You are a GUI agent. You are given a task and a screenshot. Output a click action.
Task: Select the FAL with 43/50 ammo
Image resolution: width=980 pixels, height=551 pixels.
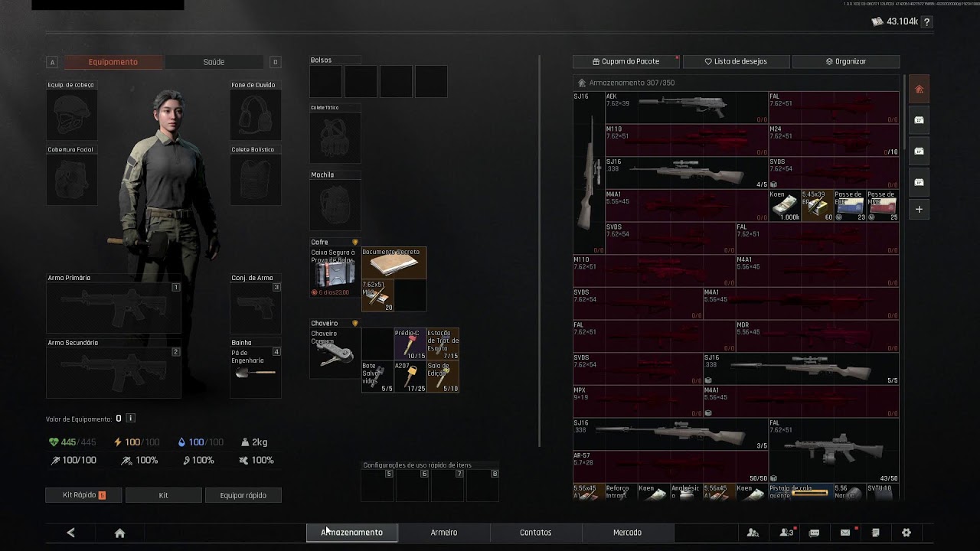tap(834, 451)
